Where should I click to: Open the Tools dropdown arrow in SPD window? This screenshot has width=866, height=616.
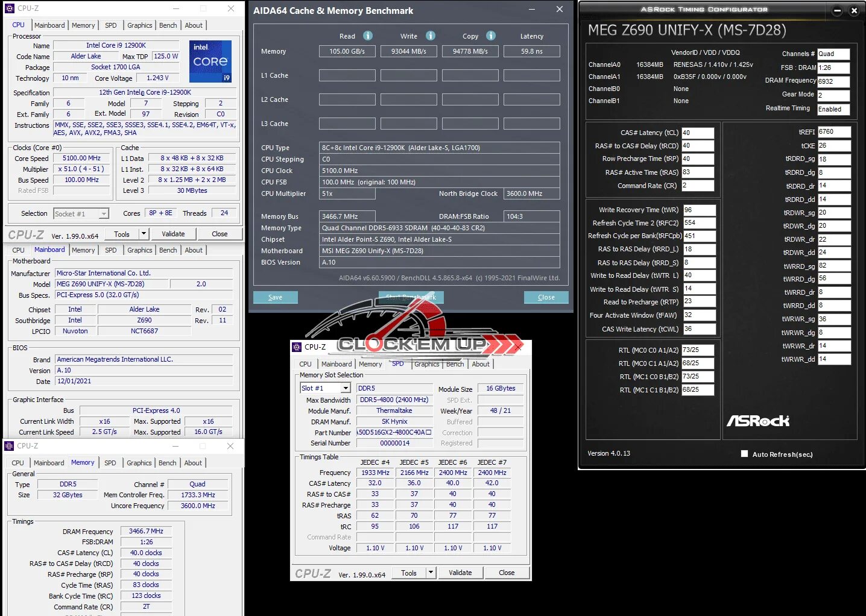[431, 573]
